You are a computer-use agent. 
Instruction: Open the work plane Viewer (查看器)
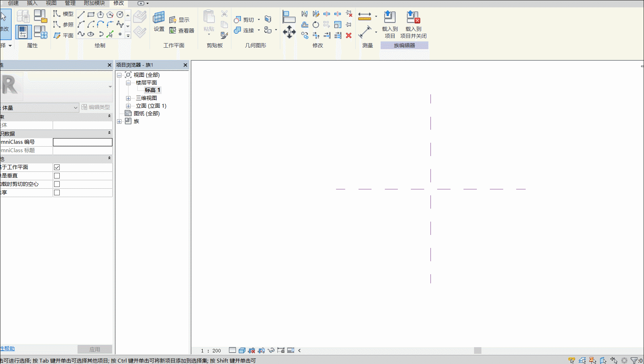point(182,31)
